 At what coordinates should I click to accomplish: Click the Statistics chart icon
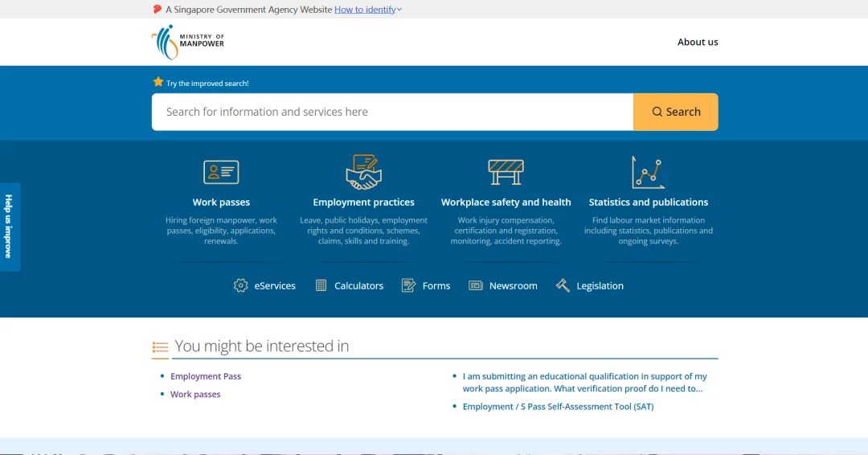[649, 172]
